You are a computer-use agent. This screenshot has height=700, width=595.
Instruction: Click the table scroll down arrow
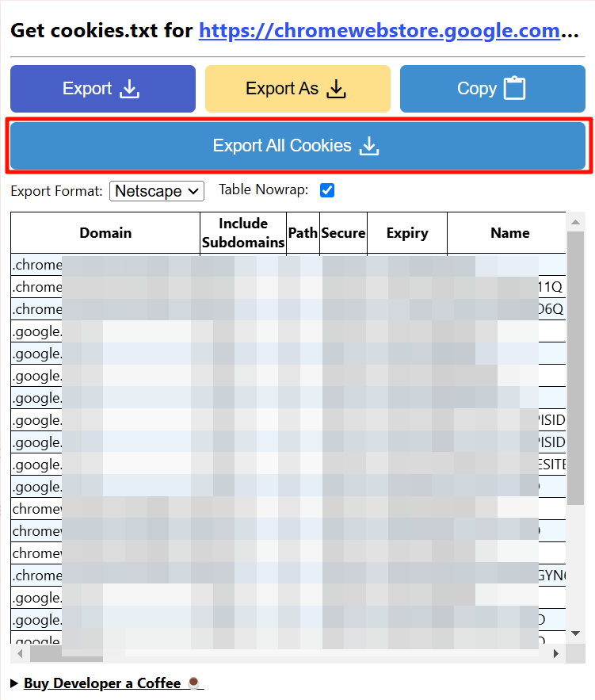[x=575, y=633]
